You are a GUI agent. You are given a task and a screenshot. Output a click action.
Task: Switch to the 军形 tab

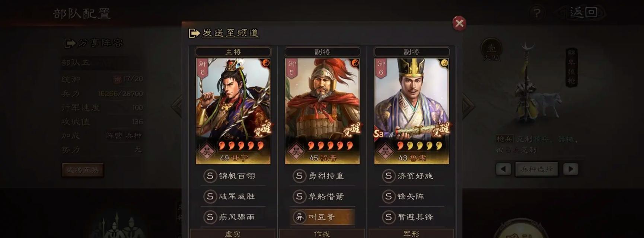411,234
